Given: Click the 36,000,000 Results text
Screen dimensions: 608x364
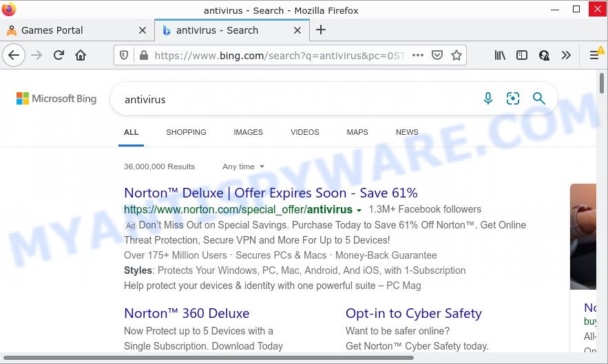Looking at the screenshot, I should pos(159,167).
